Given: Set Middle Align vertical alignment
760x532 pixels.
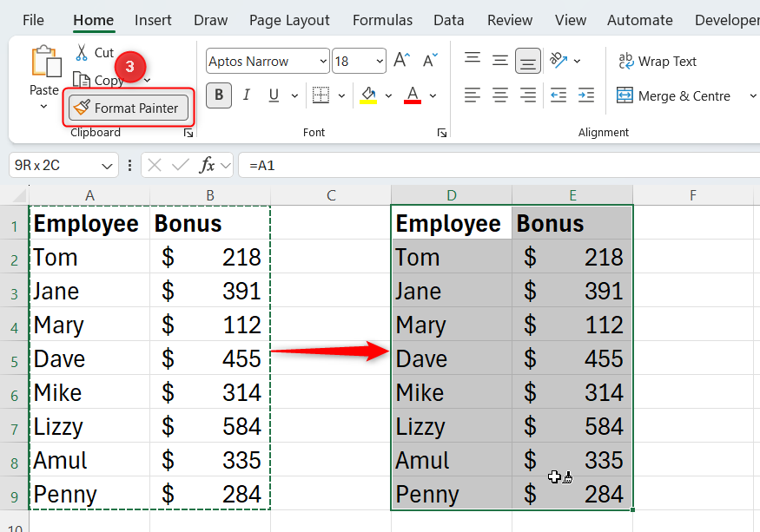Looking at the screenshot, I should click(x=500, y=61).
